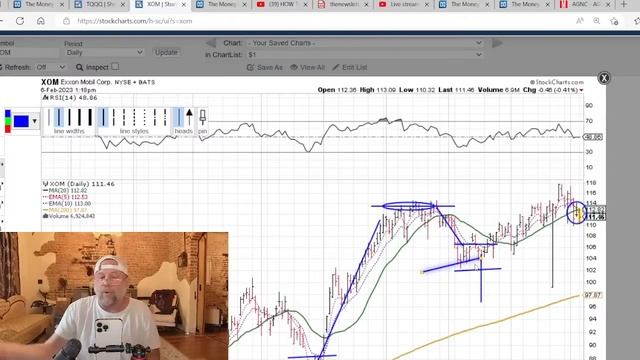Select the arrowhead line option

pos(189,117)
